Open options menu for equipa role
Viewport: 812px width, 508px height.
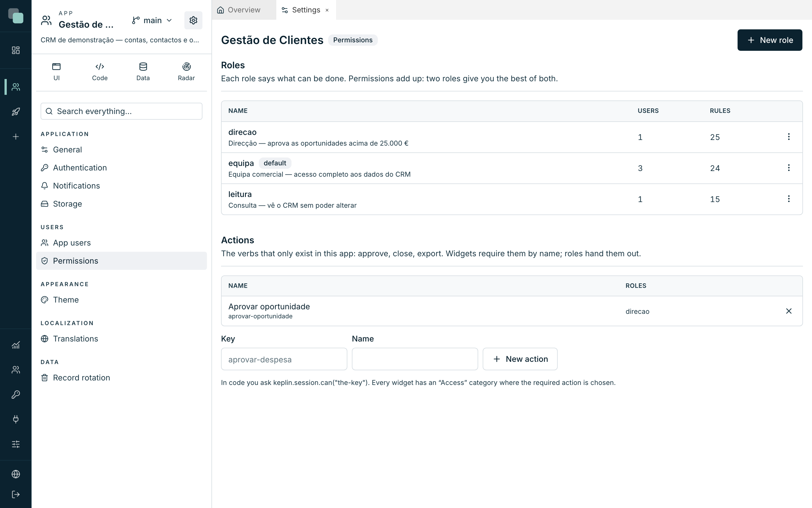click(789, 168)
